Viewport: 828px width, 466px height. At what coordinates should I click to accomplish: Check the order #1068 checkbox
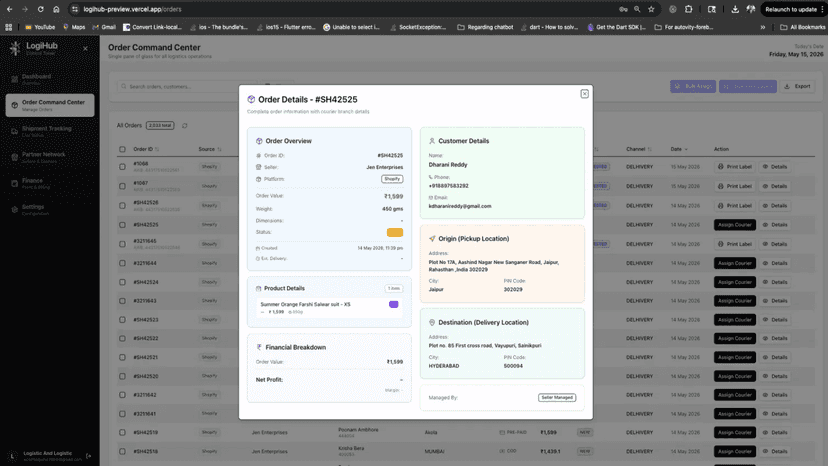coord(123,167)
